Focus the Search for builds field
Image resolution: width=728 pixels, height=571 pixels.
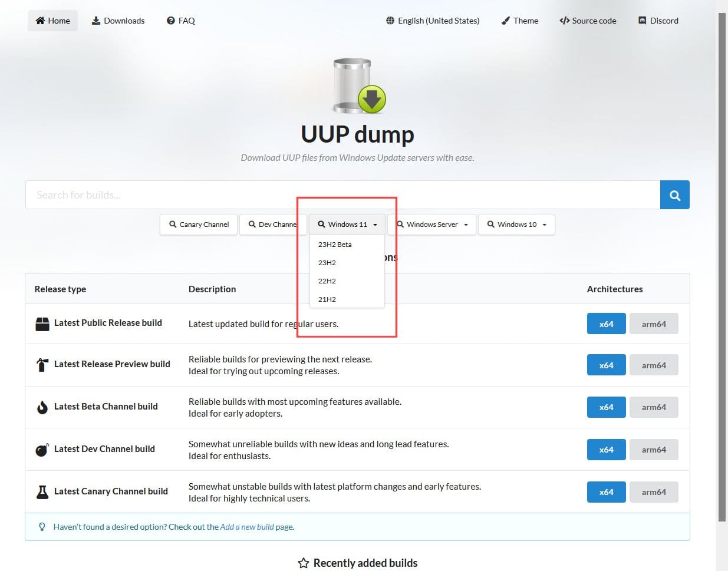click(x=342, y=195)
